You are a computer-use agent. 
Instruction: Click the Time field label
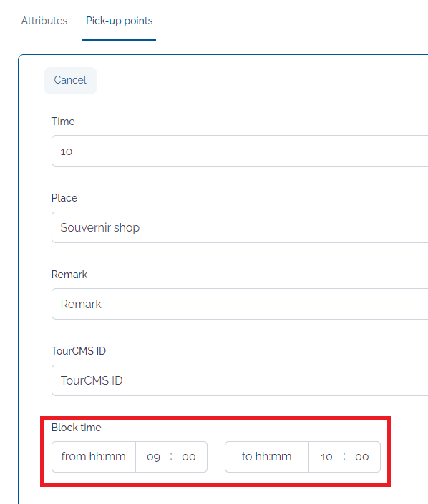coord(63,122)
